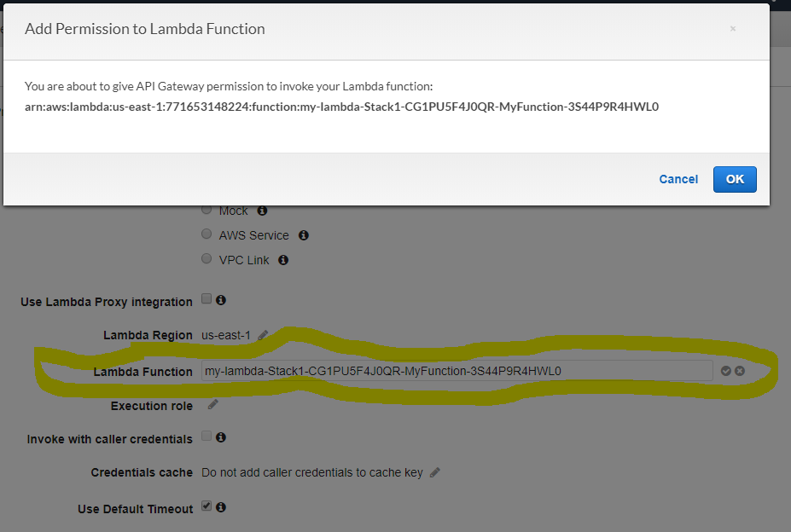Show info for Lambda Proxy integration

point(220,299)
